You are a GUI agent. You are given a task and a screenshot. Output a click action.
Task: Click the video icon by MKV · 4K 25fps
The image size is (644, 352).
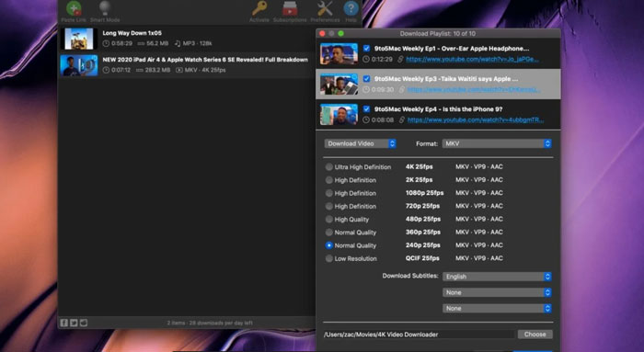[x=179, y=70]
